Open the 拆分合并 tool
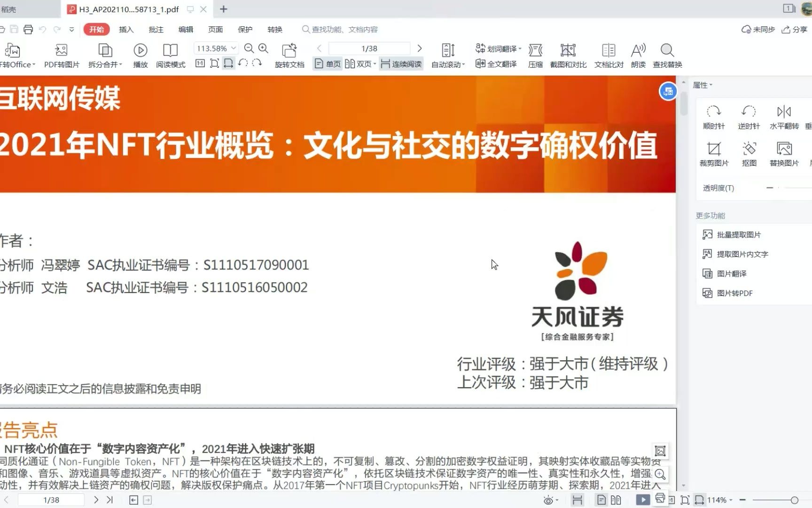This screenshot has height=508, width=812. pos(104,54)
